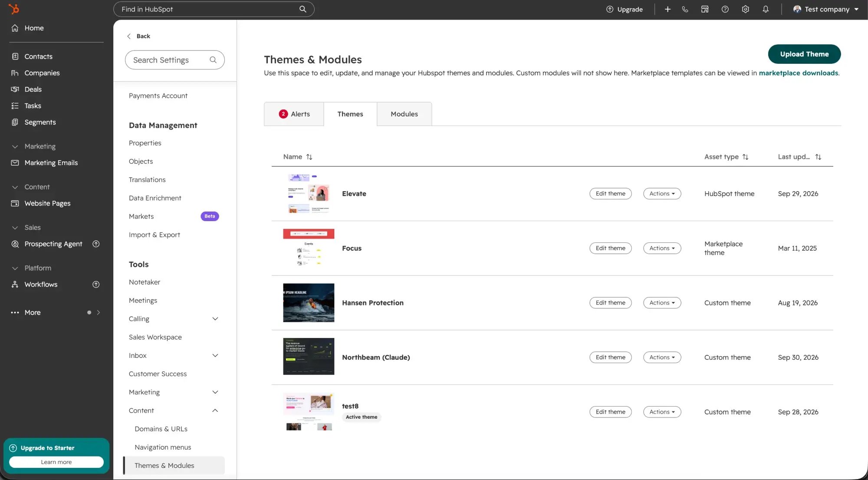Open Actions dropdown for Focus theme
The width and height of the screenshot is (868, 480).
(662, 248)
